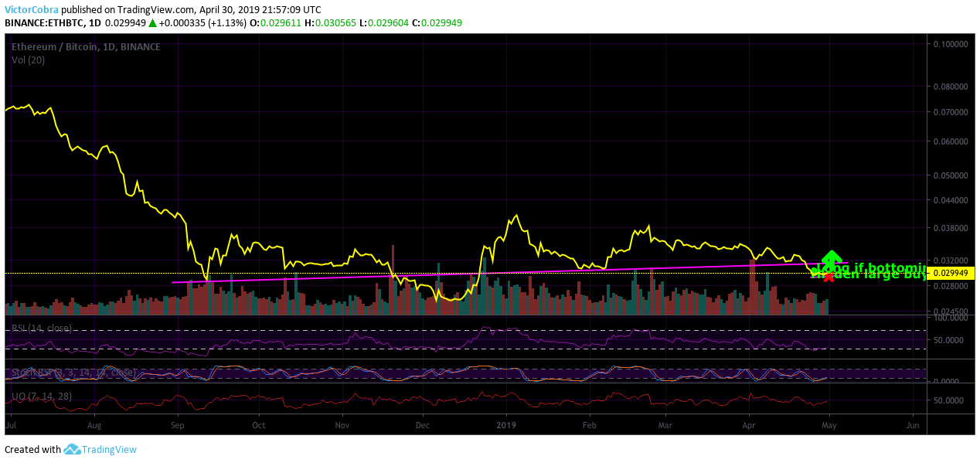Click the Dec label on time axis

point(422,425)
